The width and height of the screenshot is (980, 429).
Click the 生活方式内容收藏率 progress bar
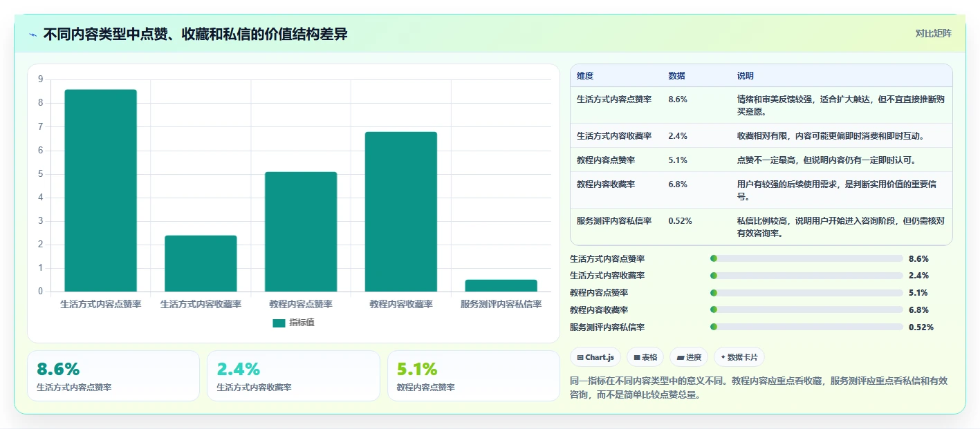806,276
